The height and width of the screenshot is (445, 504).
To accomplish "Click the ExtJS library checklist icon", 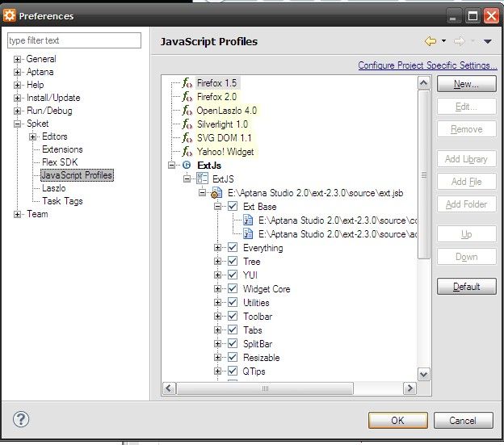I will [x=202, y=178].
